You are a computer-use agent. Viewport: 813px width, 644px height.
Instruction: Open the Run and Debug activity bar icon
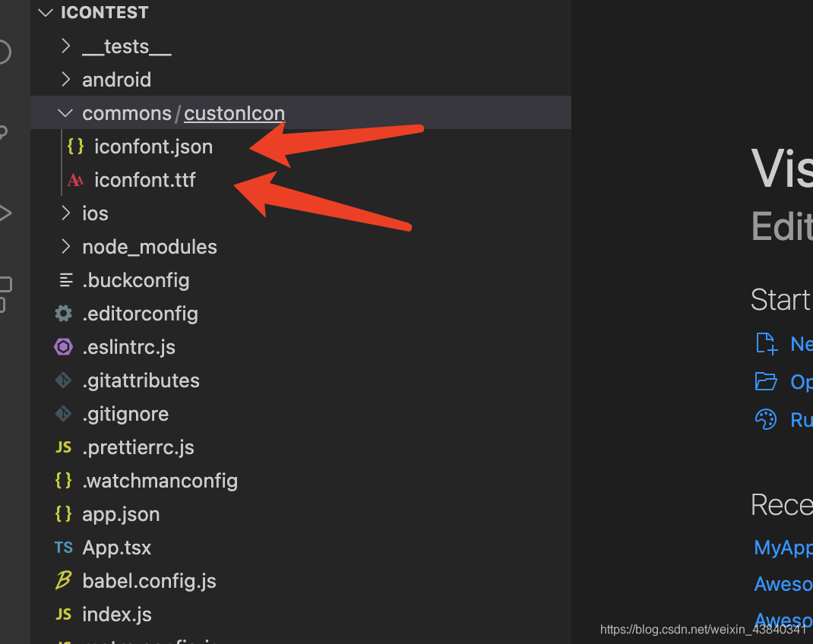(4, 213)
